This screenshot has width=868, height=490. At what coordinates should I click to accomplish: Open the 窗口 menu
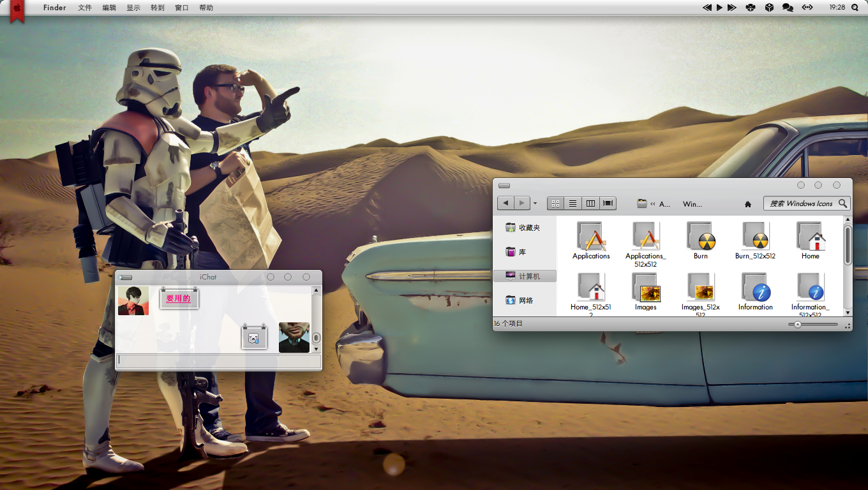182,8
